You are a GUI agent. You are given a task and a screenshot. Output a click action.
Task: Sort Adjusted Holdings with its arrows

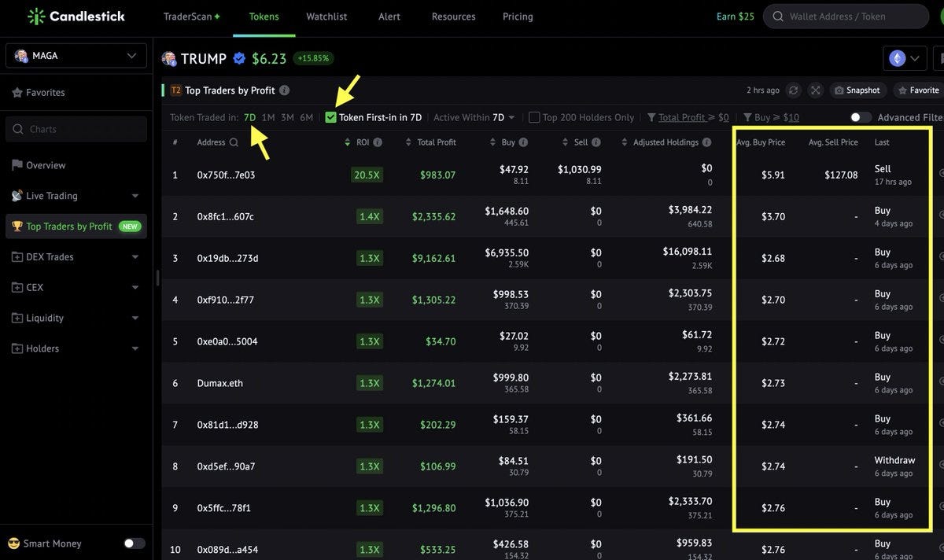pos(625,142)
